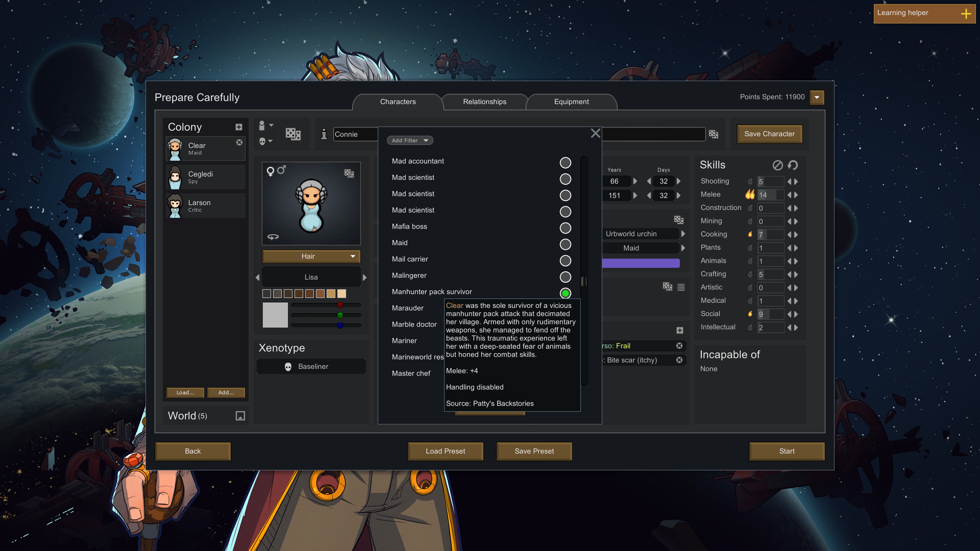Screen dimensions: 980x551
Task: Reset skills to default icon
Action: point(793,165)
